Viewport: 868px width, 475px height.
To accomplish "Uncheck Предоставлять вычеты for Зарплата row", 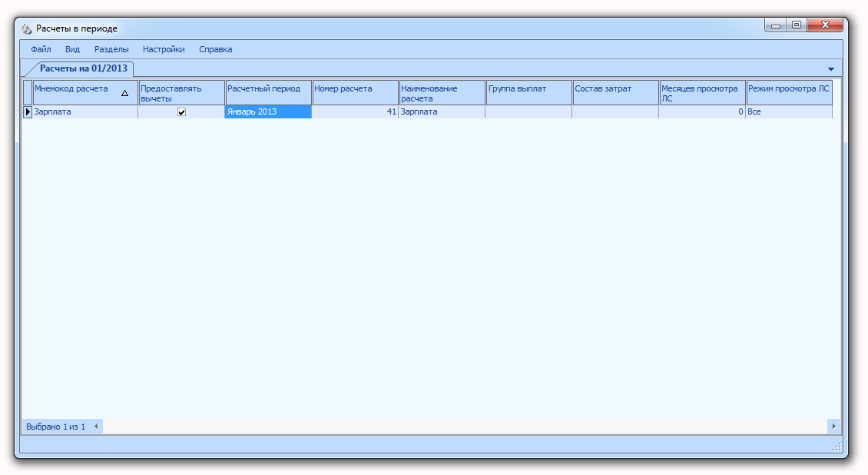I will point(181,111).
